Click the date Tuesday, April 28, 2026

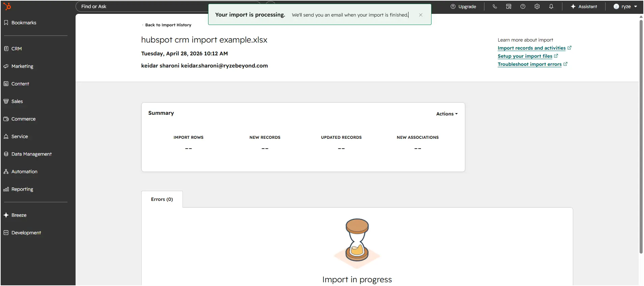[x=172, y=53]
